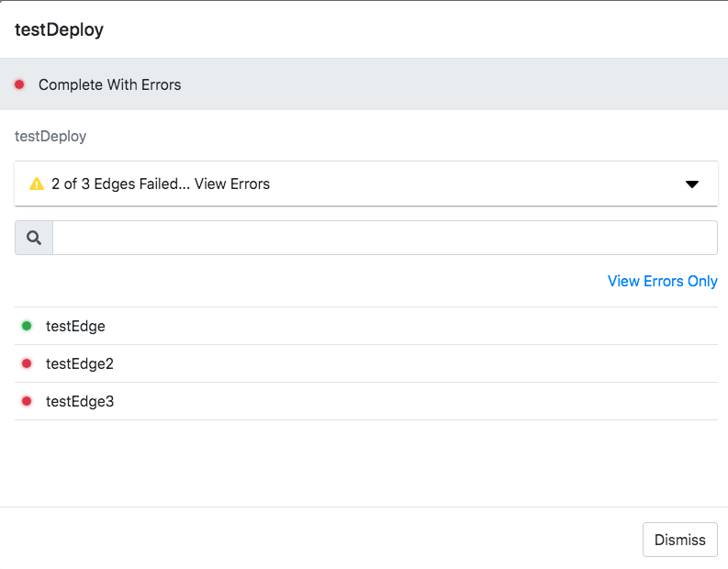Click the gray testDeploy subtitle label
Viewport: 728px width, 569px height.
coord(50,136)
